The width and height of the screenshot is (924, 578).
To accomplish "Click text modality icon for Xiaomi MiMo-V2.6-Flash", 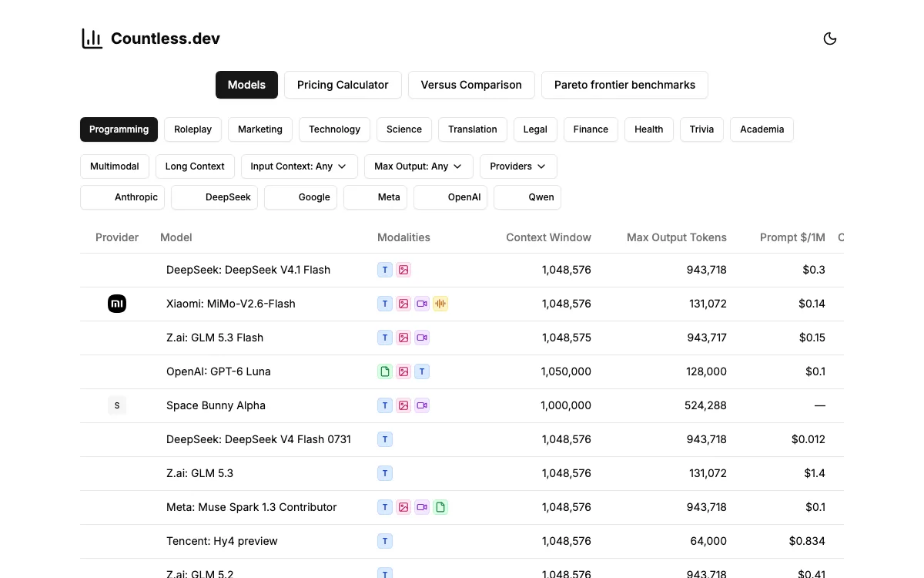I will coord(385,304).
